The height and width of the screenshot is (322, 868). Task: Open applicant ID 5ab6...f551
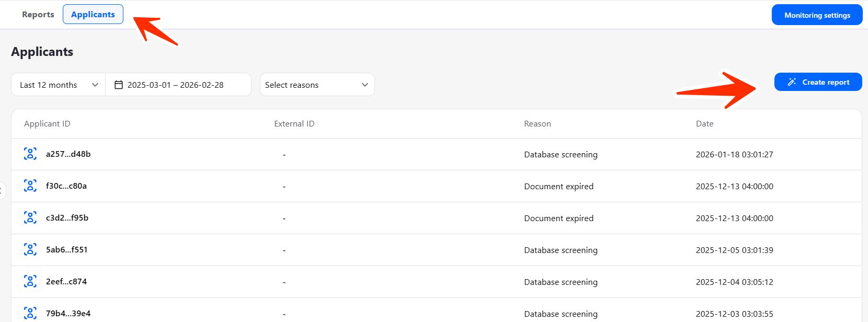click(66, 250)
